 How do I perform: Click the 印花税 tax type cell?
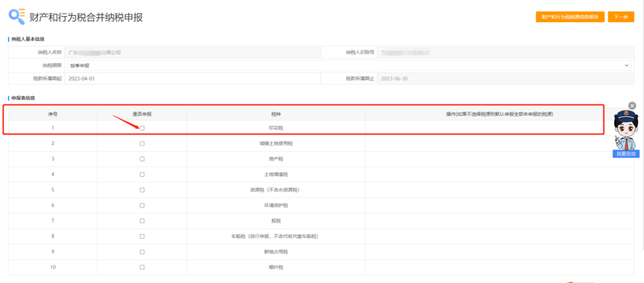[275, 128]
